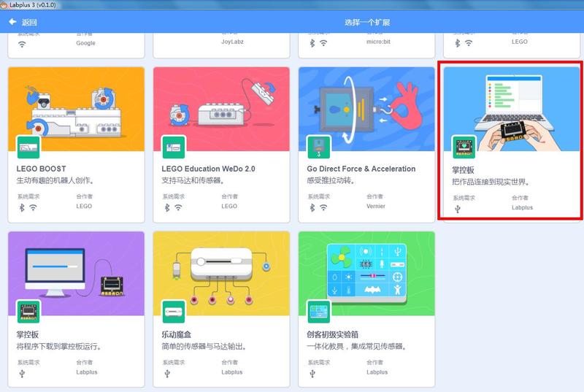Select 将程序下载到掌控板运行 description
Screen dimensions: 584x392
59,347
